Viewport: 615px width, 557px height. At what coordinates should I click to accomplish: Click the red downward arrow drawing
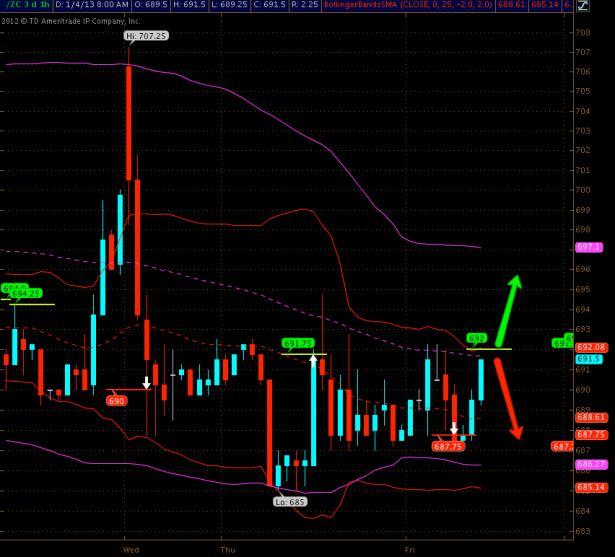pos(508,398)
